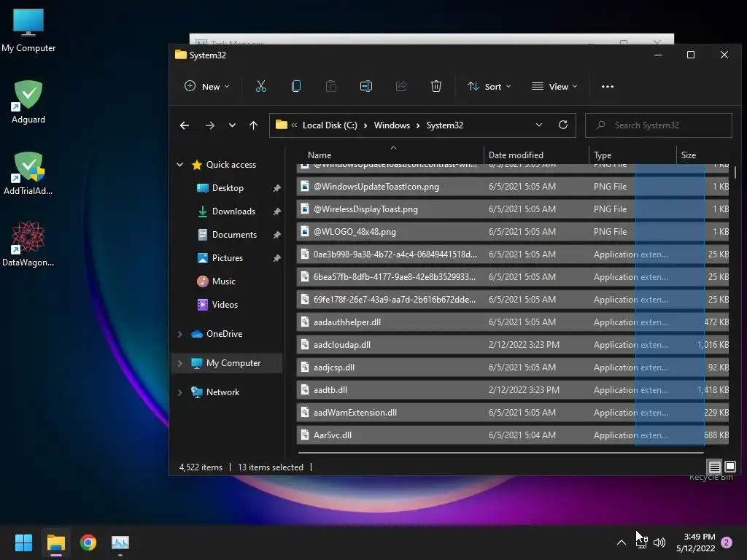The image size is (747, 560).
Task: Open notification badge showing 2
Action: click(x=727, y=542)
